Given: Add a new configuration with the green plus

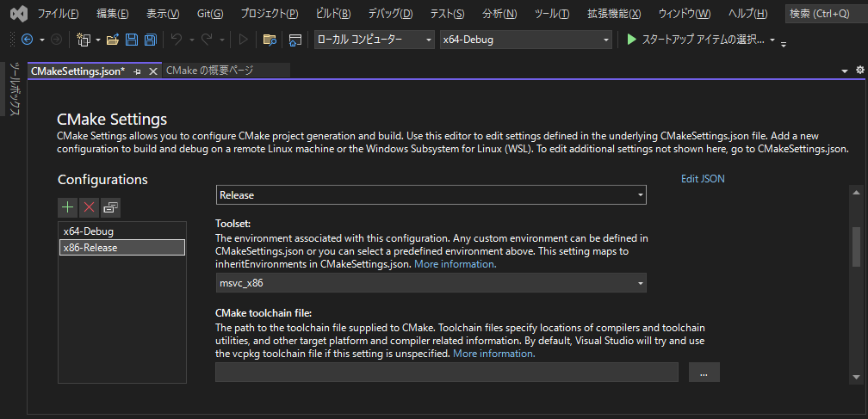Looking at the screenshot, I should [67, 207].
